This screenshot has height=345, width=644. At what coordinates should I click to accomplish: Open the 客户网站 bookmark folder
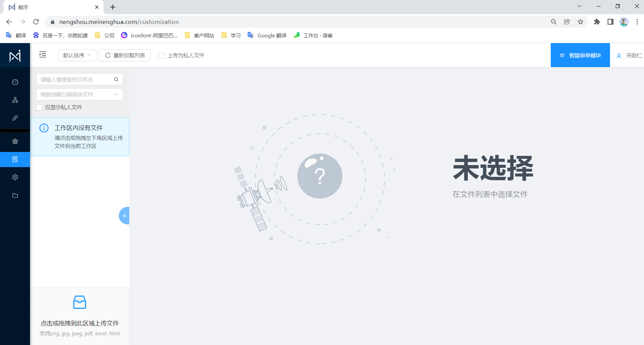(x=200, y=35)
